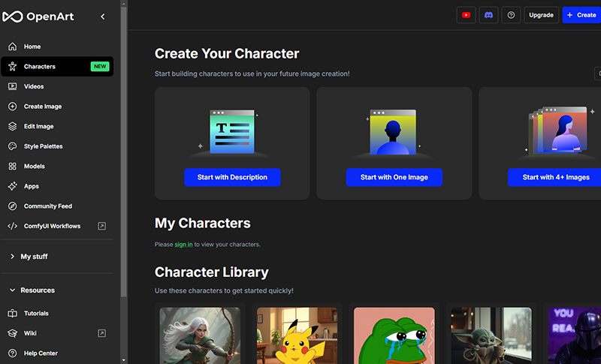
Task: Click the Edit Image layers icon
Action: point(13,126)
